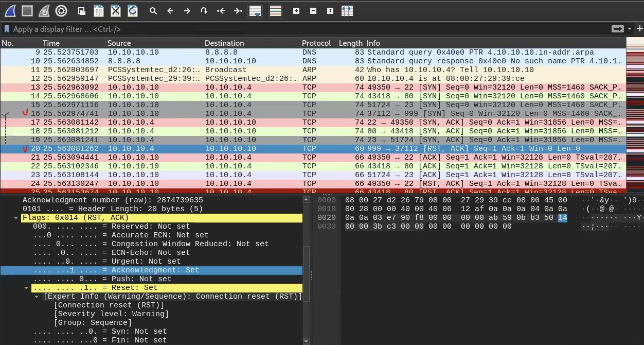The width and height of the screenshot is (644, 345).
Task: Sort by the No. column header
Action: pyautogui.click(x=21, y=43)
